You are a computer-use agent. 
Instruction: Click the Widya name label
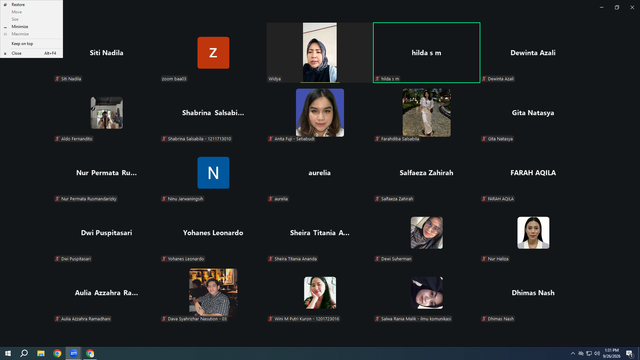(x=274, y=79)
